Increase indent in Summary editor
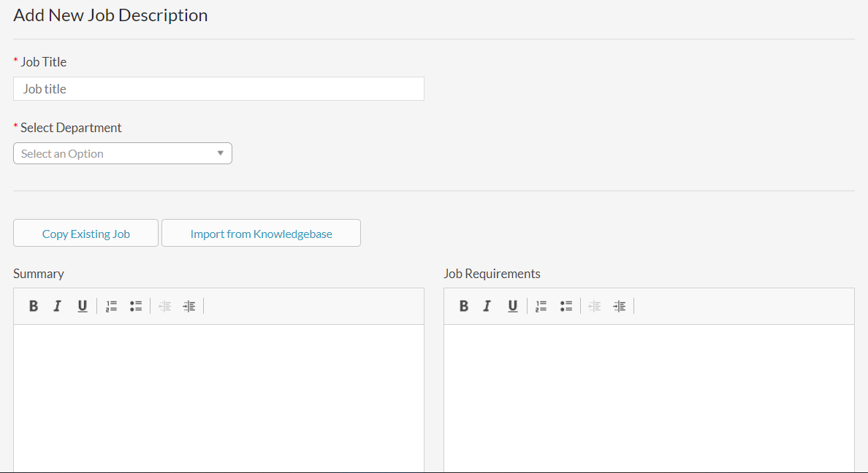The width and height of the screenshot is (868, 473). (189, 306)
